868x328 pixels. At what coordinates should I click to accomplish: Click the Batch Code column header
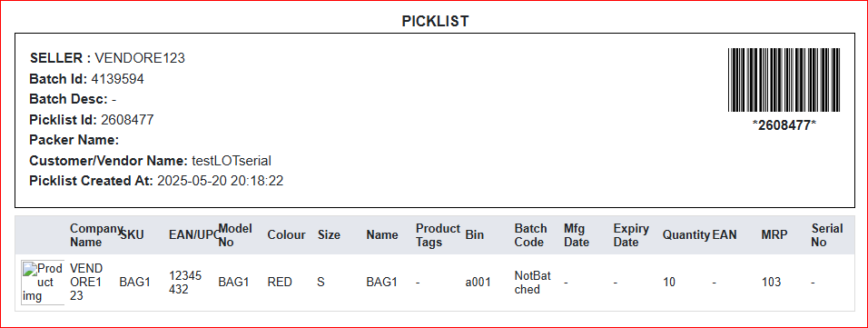point(530,235)
